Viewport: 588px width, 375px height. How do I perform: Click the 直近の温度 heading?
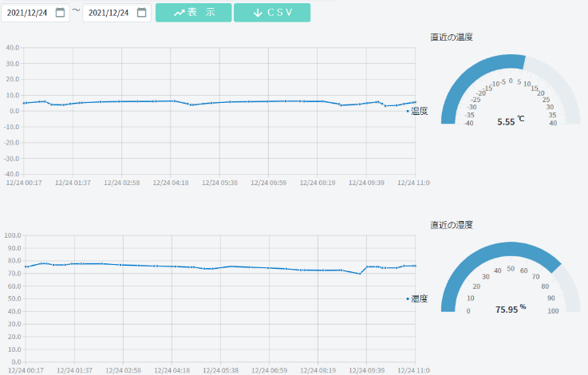pos(452,37)
